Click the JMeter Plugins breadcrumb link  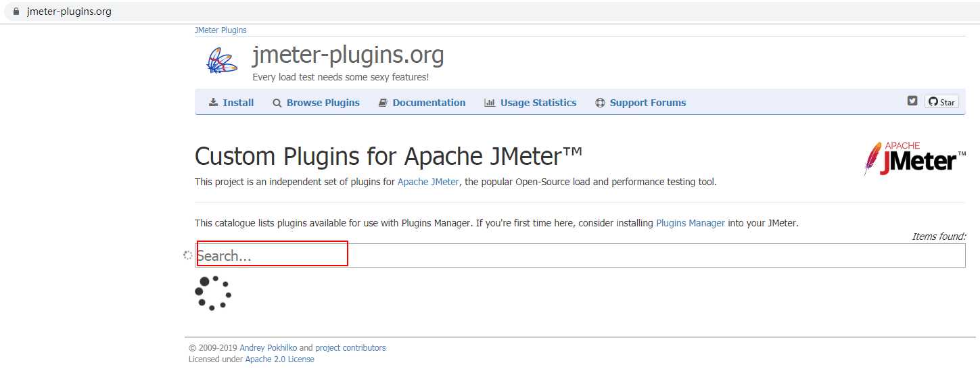click(x=220, y=30)
